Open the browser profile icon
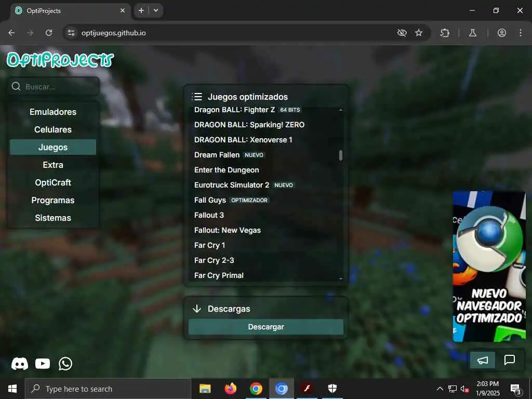Image resolution: width=532 pixels, height=399 pixels. tap(502, 33)
